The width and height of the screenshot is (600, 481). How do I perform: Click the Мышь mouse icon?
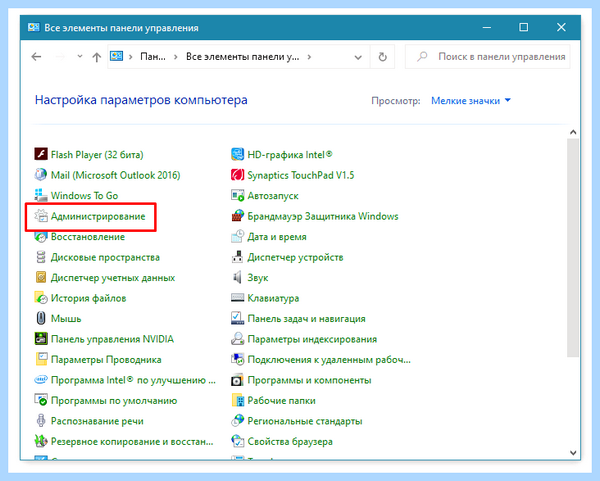tap(41, 318)
